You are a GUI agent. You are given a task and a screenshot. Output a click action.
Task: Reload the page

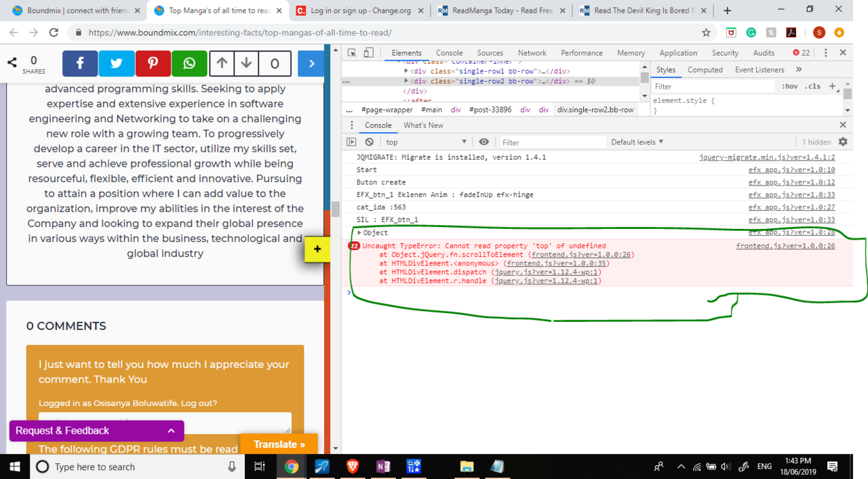pos(54,33)
